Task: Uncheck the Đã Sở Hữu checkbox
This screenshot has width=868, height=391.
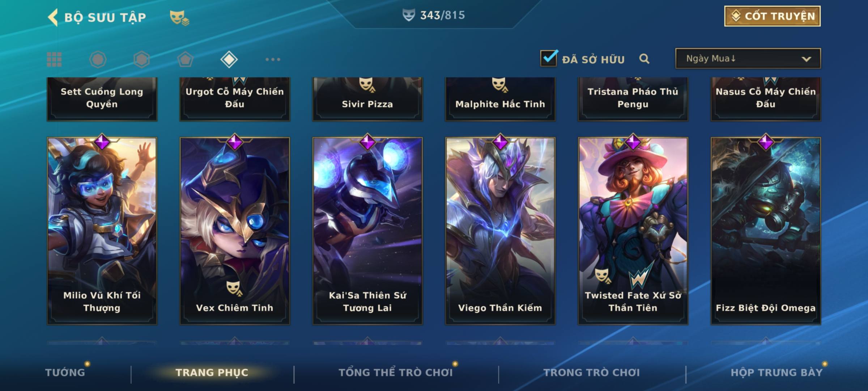Action: 549,58
